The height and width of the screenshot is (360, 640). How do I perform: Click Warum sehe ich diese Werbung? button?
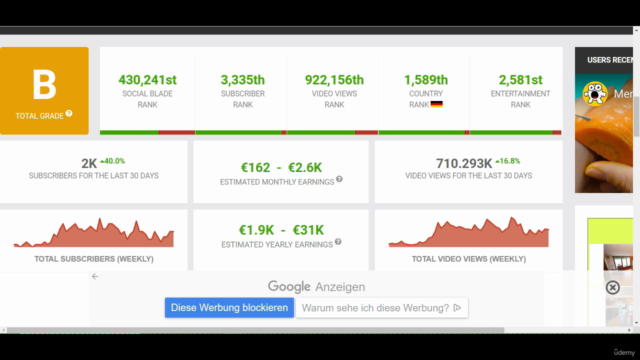[x=382, y=308]
